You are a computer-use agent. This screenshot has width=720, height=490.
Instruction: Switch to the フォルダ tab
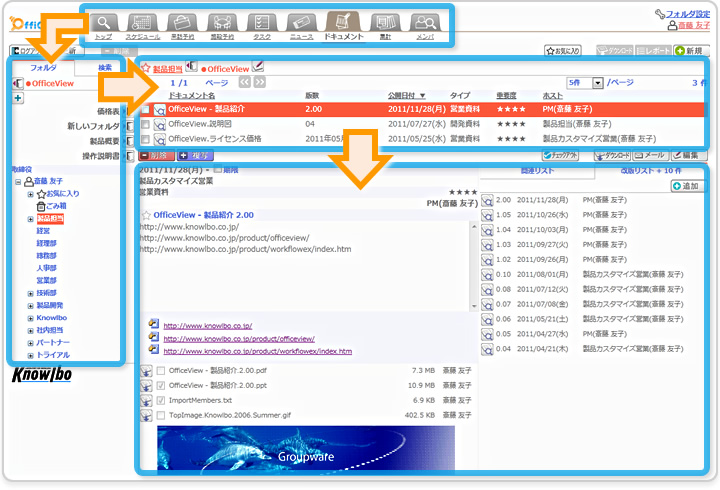[43, 68]
